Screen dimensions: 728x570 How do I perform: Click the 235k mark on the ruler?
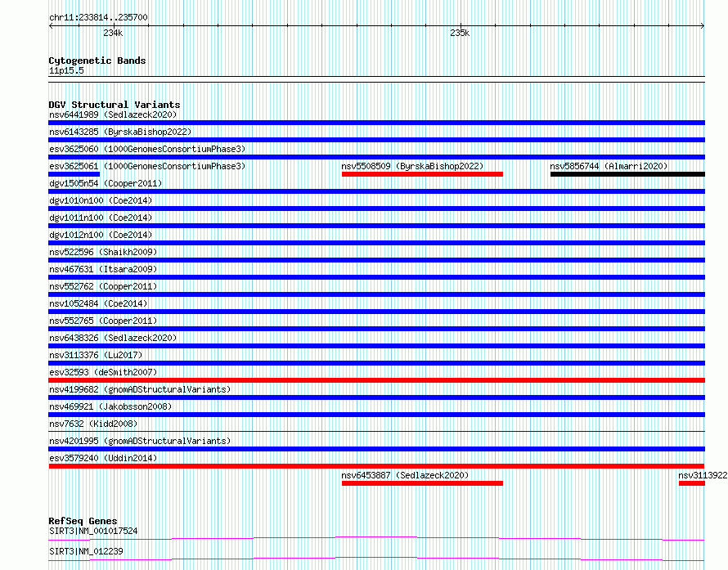coord(460,34)
